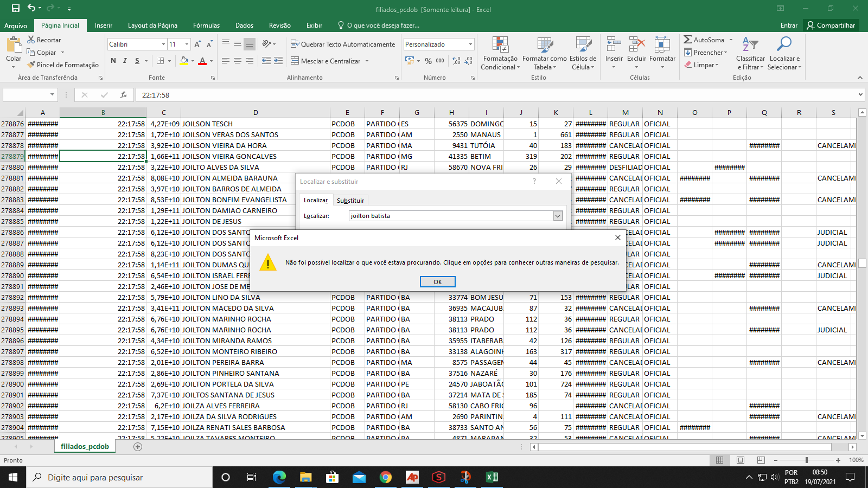
Task: Click the Name Box dropdown arrow
Action: (x=52, y=95)
